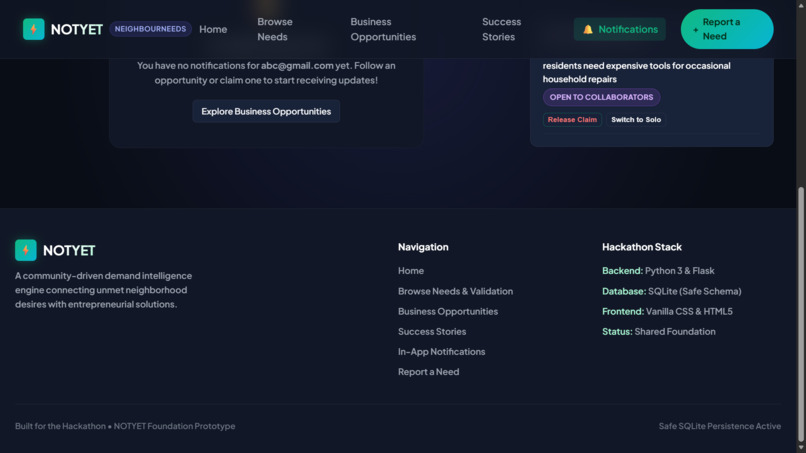
Task: Click the 'no notifications for abc@gmail.com' message
Action: point(266,73)
